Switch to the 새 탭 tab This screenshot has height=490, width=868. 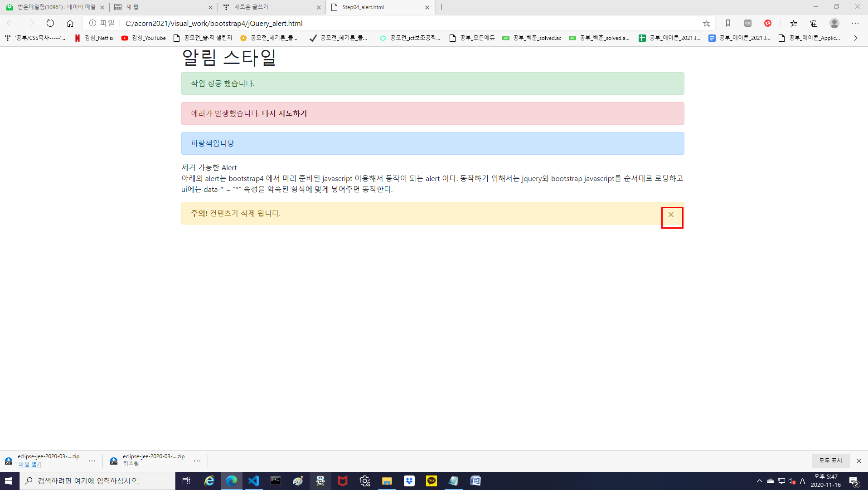click(x=163, y=7)
